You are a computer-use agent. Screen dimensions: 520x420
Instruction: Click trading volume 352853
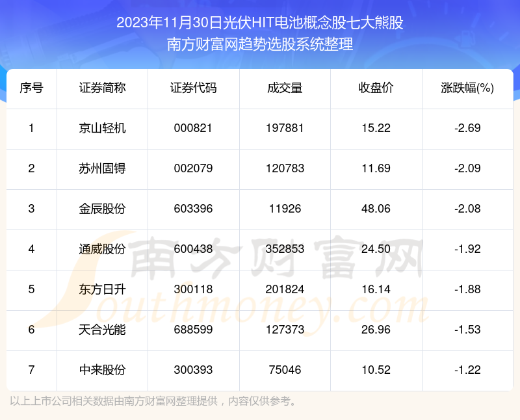[285, 249]
